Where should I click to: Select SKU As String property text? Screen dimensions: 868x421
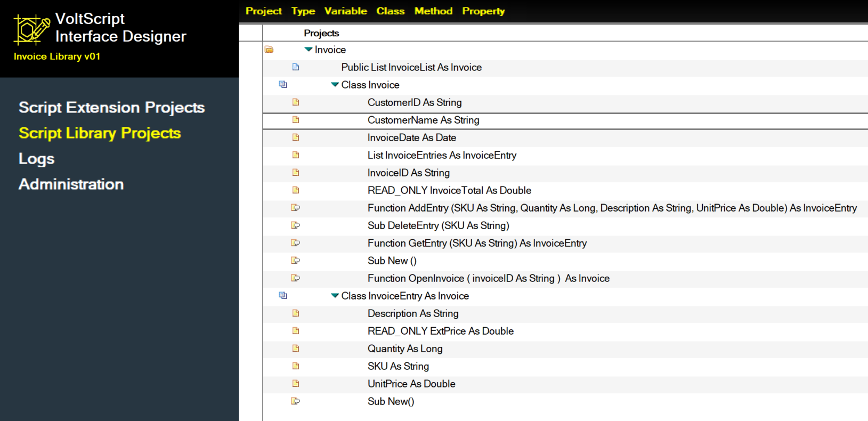coord(398,366)
